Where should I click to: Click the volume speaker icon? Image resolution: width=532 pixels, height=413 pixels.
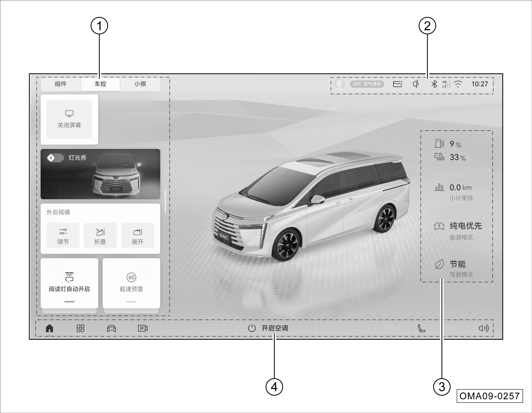point(484,328)
